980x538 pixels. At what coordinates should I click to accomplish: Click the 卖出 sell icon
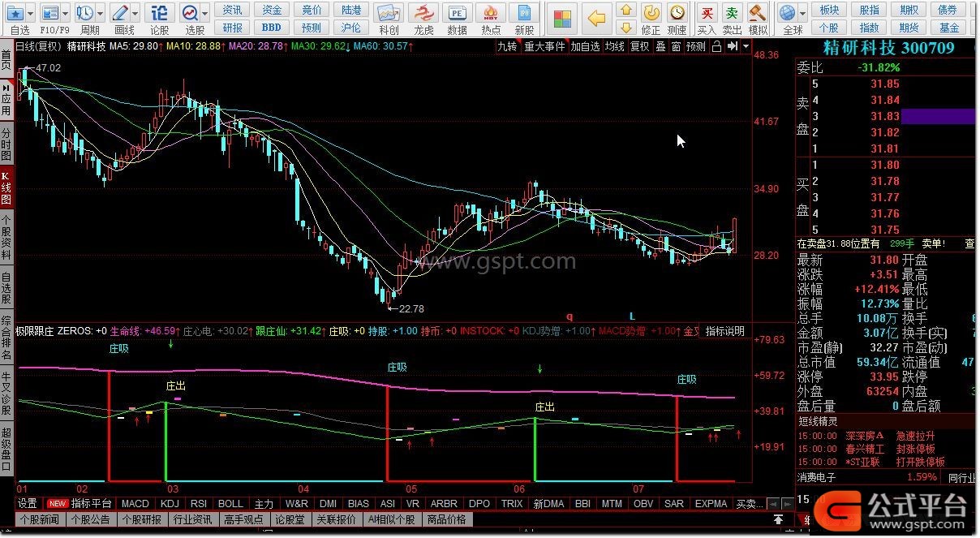tap(733, 13)
